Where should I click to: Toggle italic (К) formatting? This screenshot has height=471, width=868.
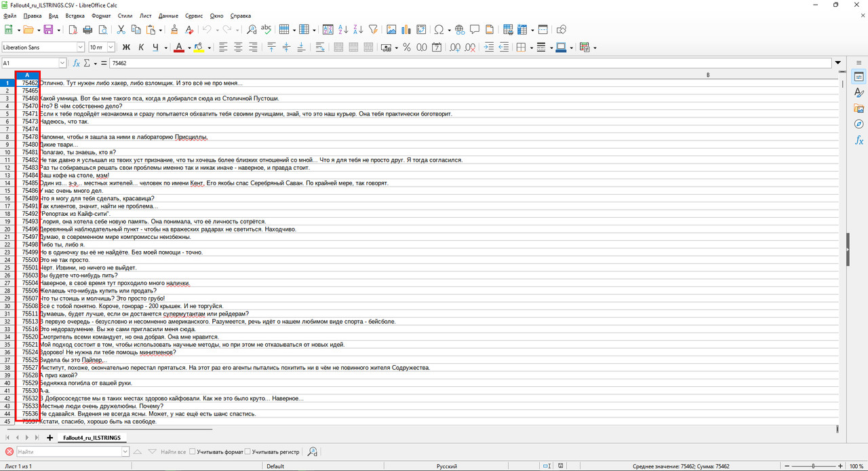[x=141, y=48]
